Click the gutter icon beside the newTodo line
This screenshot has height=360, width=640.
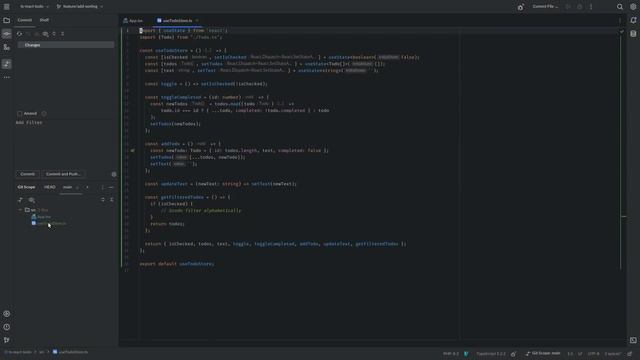click(132, 150)
